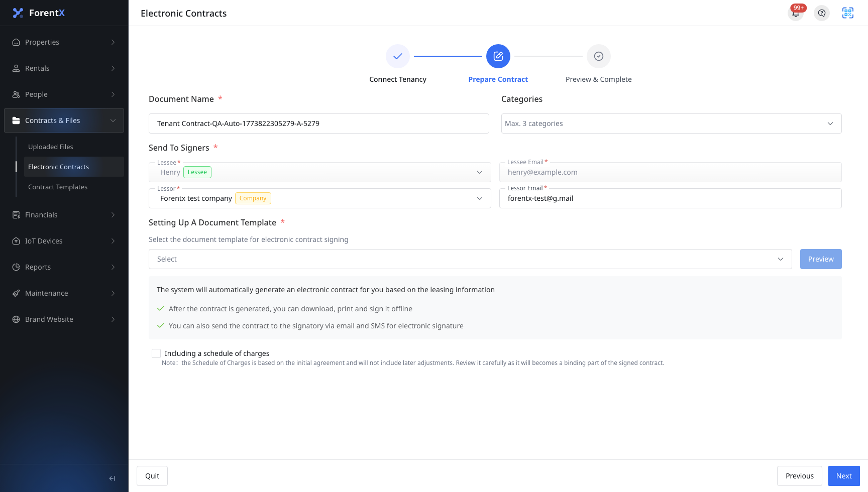Click the Rentals sidebar icon
This screenshot has width=868, height=492.
(x=16, y=68)
